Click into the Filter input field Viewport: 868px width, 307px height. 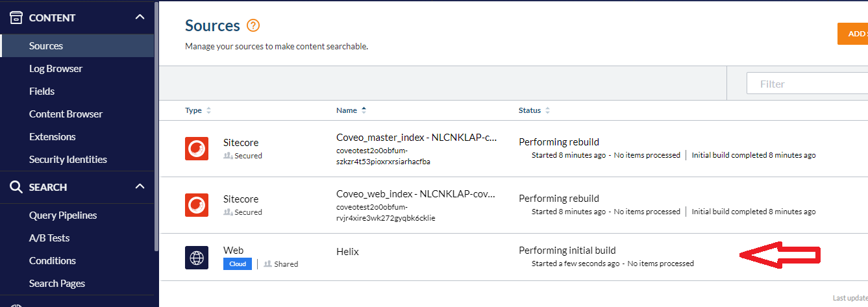807,84
